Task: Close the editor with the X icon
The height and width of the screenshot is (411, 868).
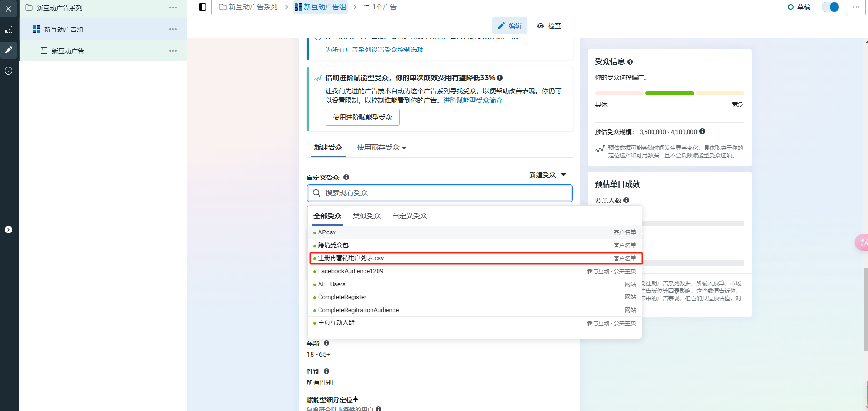Action: coord(8,9)
